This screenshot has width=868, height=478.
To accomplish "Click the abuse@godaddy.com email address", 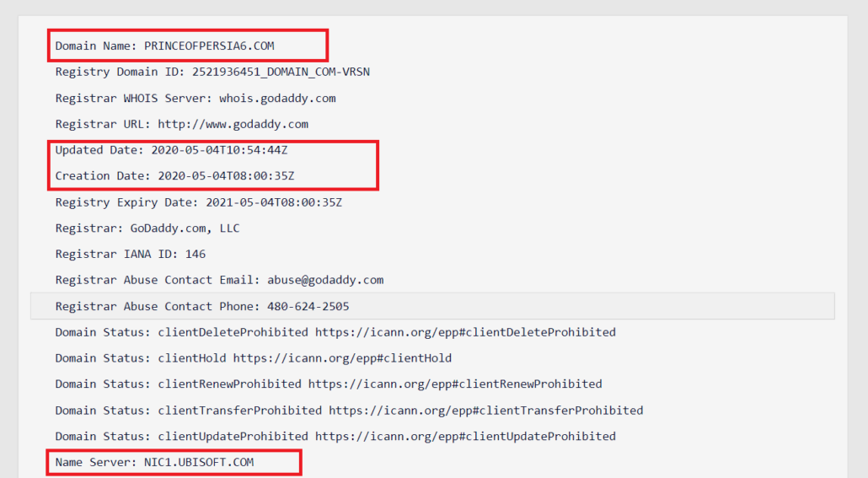I will pos(325,280).
